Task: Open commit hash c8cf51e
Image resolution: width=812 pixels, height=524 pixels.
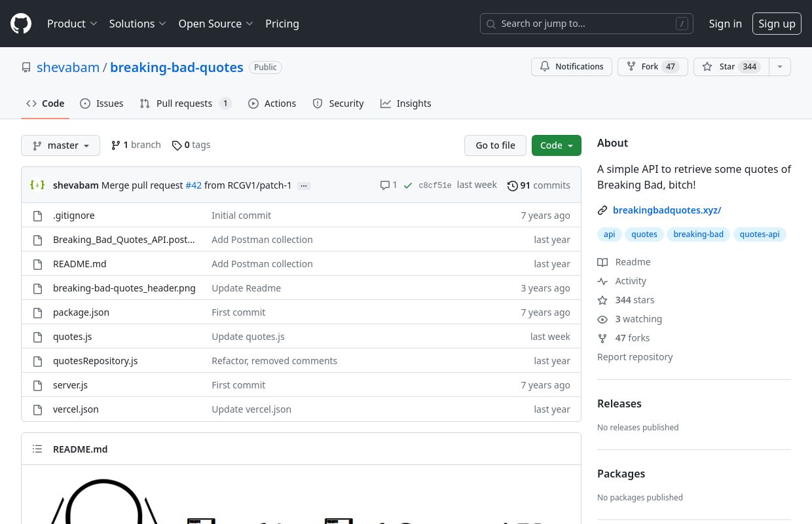Action: tap(435, 185)
